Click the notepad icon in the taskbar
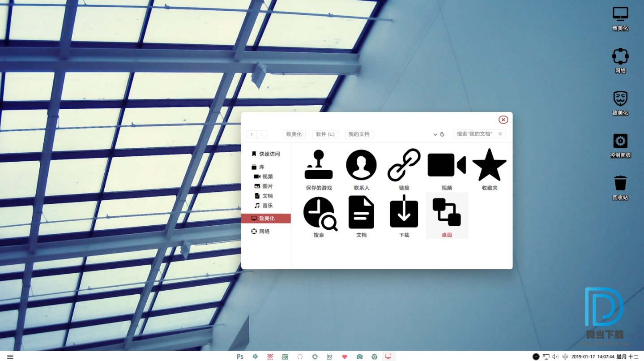The height and width of the screenshot is (361, 644). click(x=329, y=357)
